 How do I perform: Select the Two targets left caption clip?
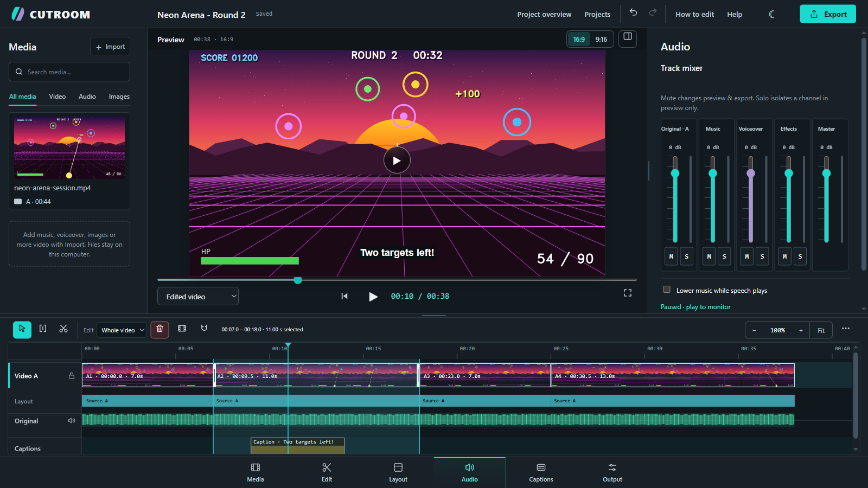point(297,446)
